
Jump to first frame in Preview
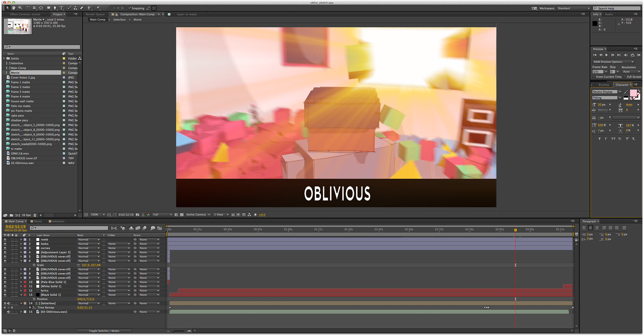coord(595,55)
